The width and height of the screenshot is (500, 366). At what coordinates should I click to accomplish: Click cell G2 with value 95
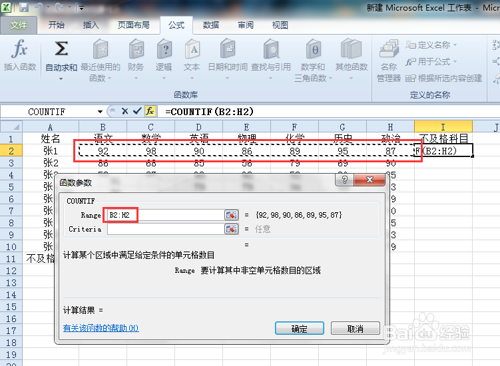[x=343, y=151]
